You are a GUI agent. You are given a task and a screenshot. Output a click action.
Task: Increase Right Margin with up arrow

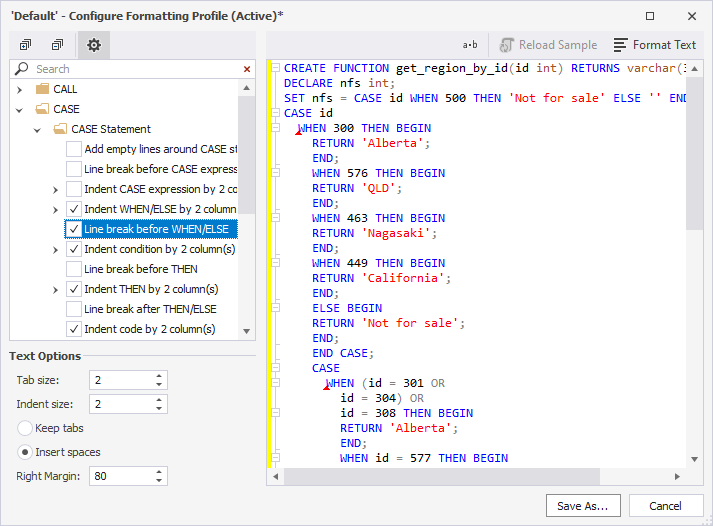159,472
